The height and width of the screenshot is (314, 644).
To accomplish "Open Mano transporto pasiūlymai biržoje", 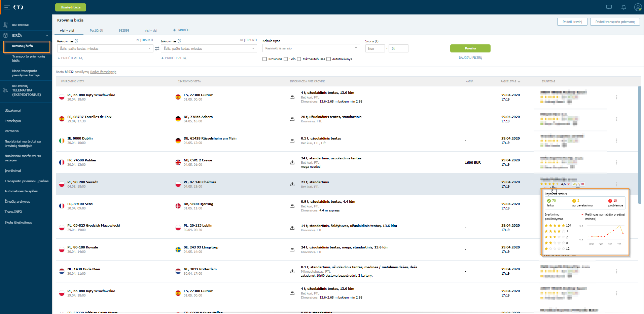I will 26,73.
